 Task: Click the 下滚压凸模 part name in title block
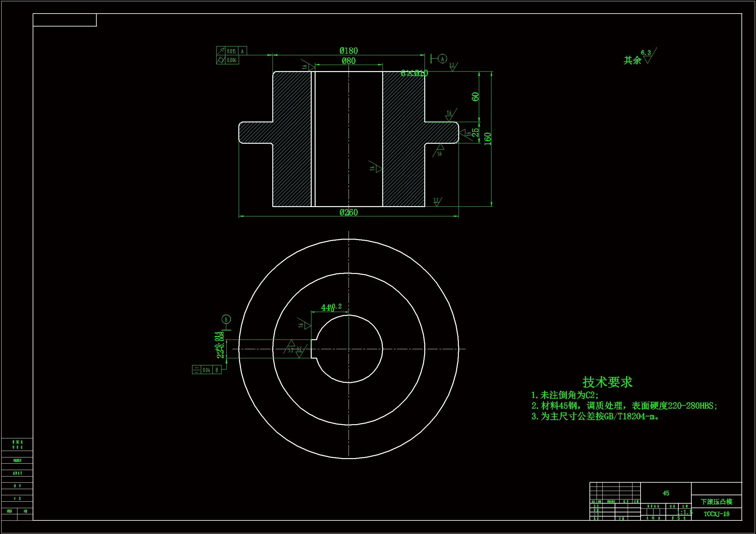coord(716,501)
